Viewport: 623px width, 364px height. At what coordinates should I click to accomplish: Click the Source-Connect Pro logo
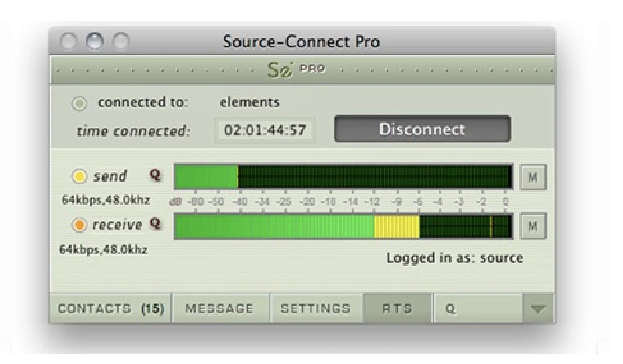[297, 69]
